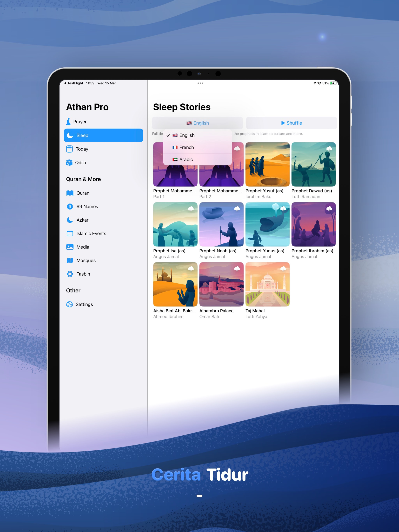
Task: Select the 'Prophet Yusuf (as)' title text
Action: coord(264,191)
